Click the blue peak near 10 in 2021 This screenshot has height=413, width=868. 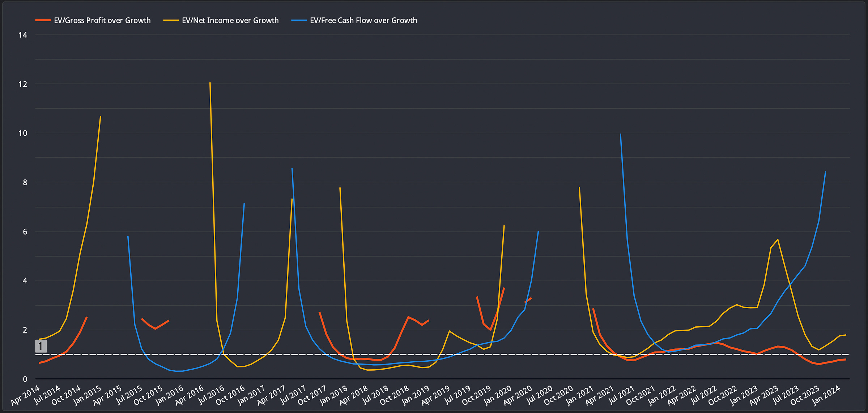click(620, 134)
